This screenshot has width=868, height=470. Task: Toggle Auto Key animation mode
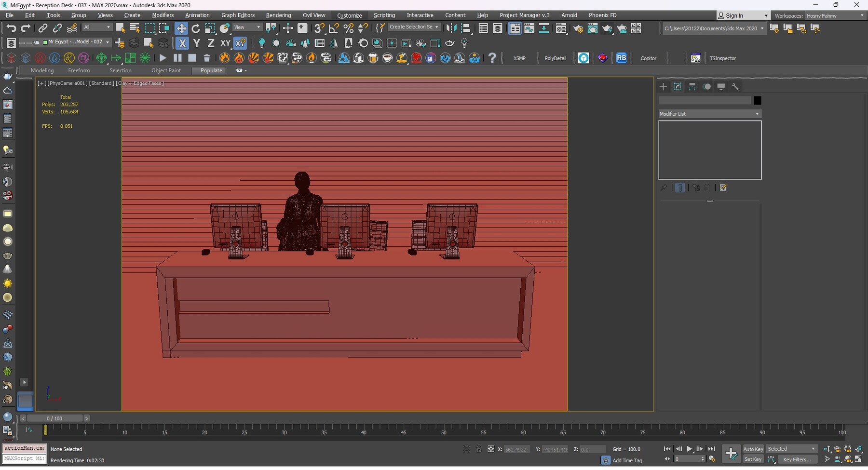(752, 449)
